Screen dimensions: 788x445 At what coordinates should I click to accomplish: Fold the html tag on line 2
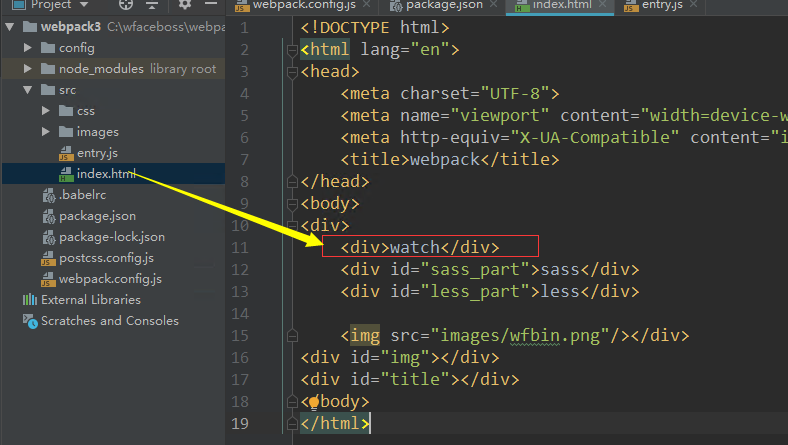[x=292, y=50]
